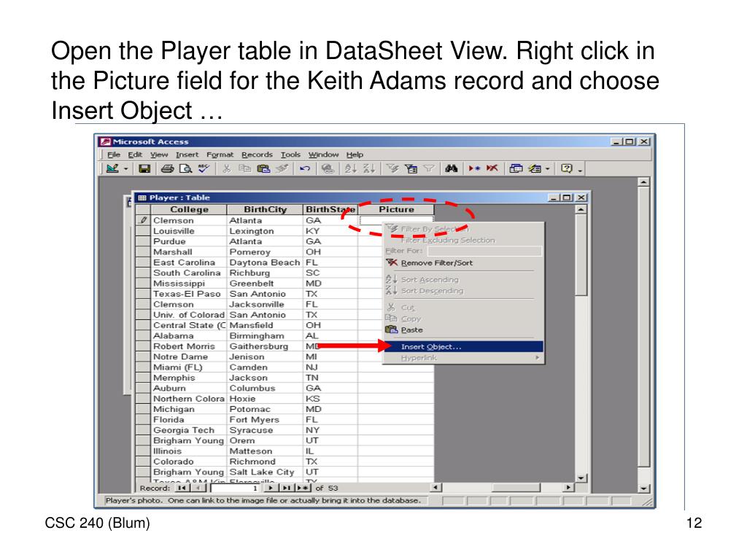This screenshot has height=560, width=747.
Task: Click toolbar Sort Ascending A-Z icon
Action: [350, 168]
